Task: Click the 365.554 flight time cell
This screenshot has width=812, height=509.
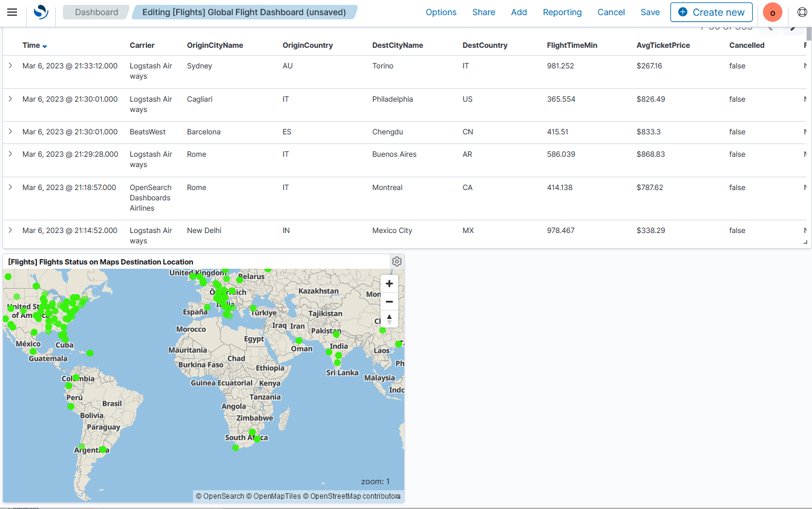Action: pyautogui.click(x=561, y=99)
